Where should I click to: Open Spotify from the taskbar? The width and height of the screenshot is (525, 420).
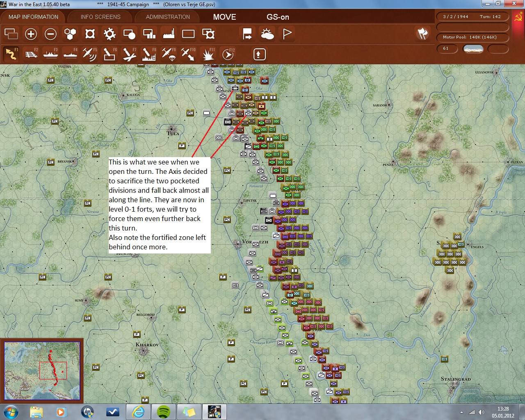tap(164, 412)
